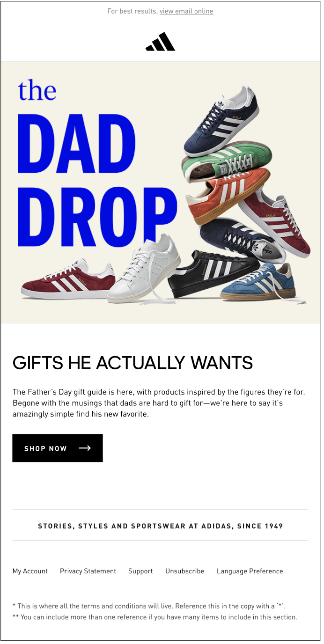324x644 pixels.
Task: Open the My Account link
Action: [x=30, y=571]
